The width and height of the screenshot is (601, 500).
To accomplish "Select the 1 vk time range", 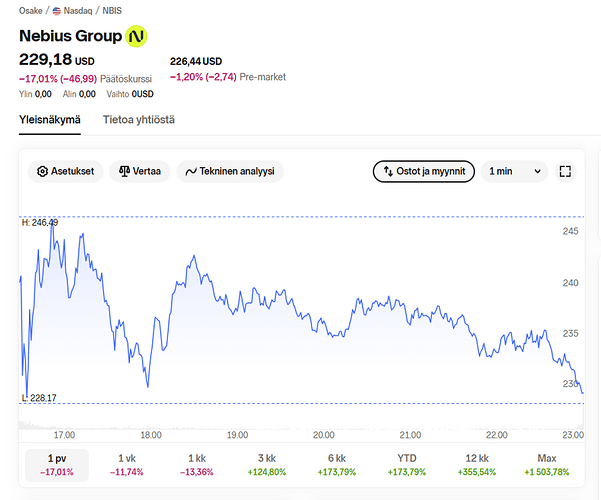I will point(127,465).
